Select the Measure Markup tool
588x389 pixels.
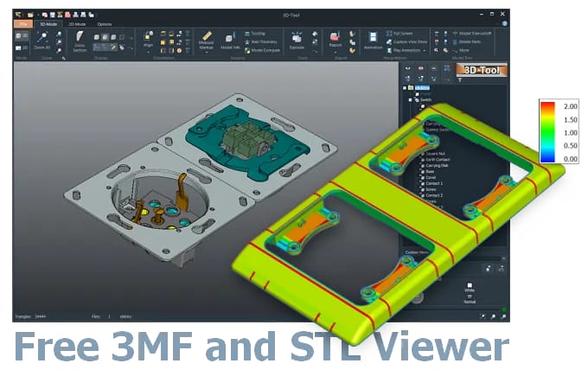pos(206,41)
